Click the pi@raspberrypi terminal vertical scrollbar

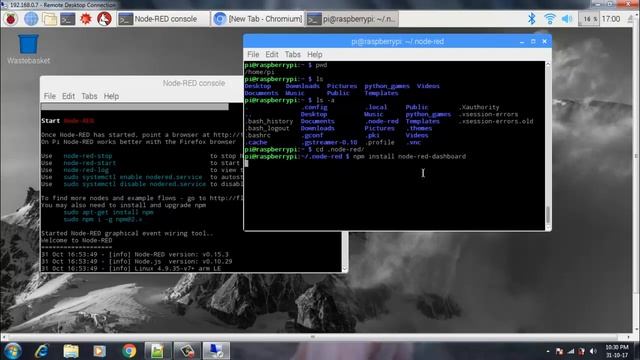[548, 146]
